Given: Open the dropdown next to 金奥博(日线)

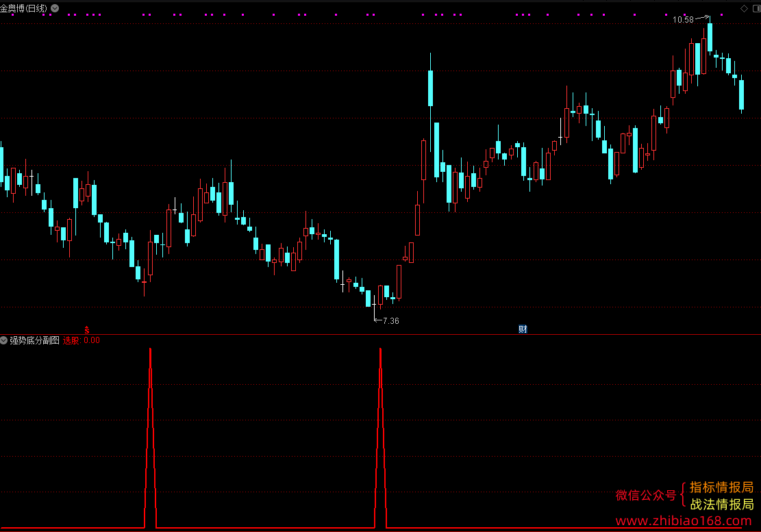Looking at the screenshot, I should point(55,8).
